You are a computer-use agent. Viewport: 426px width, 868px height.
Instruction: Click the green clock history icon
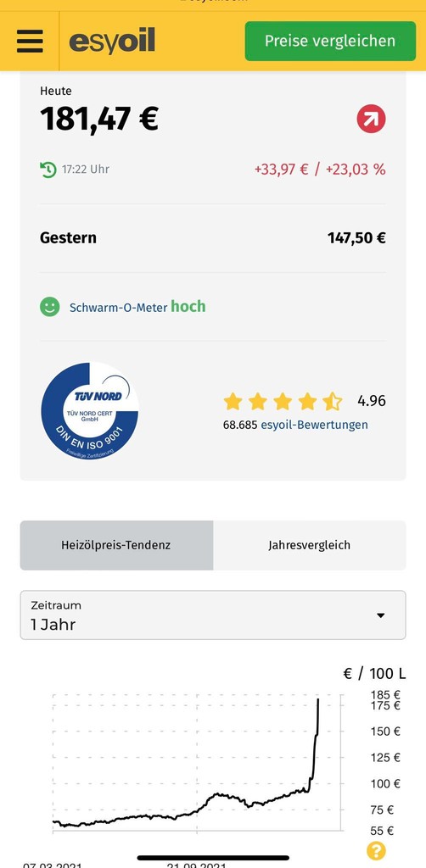[x=48, y=170]
